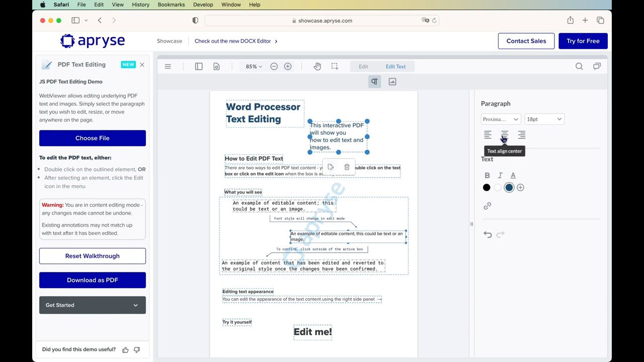
Task: Undo the last edit
Action: 488,234
